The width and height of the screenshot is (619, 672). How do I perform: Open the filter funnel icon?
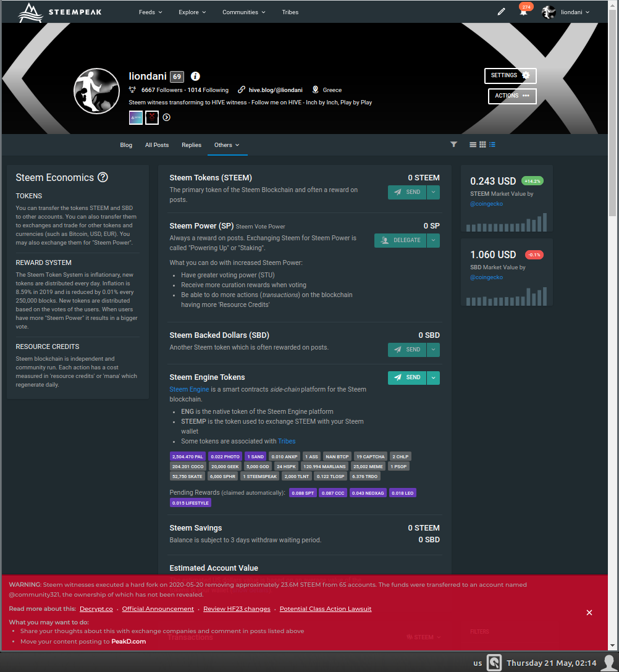pyautogui.click(x=454, y=145)
